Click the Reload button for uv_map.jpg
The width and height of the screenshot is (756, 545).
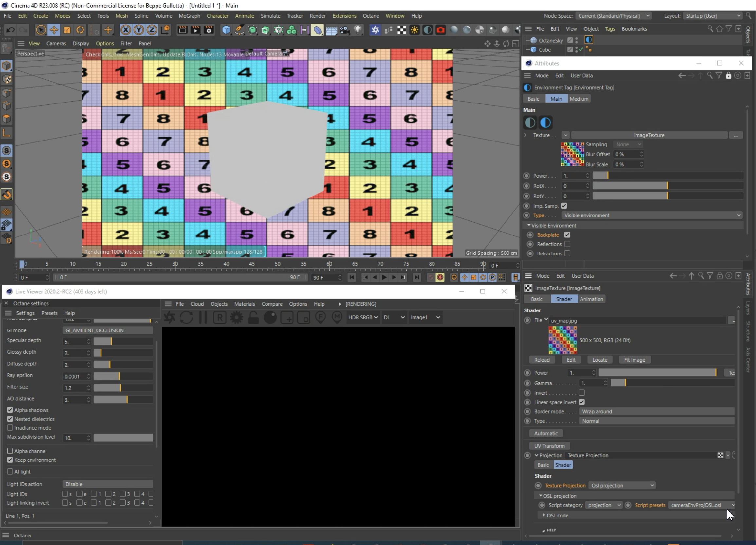point(542,360)
